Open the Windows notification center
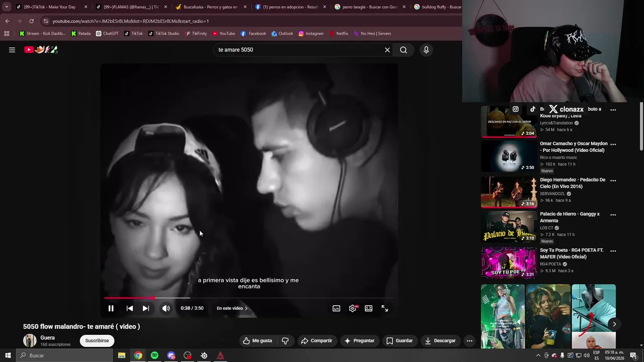 click(x=633, y=355)
